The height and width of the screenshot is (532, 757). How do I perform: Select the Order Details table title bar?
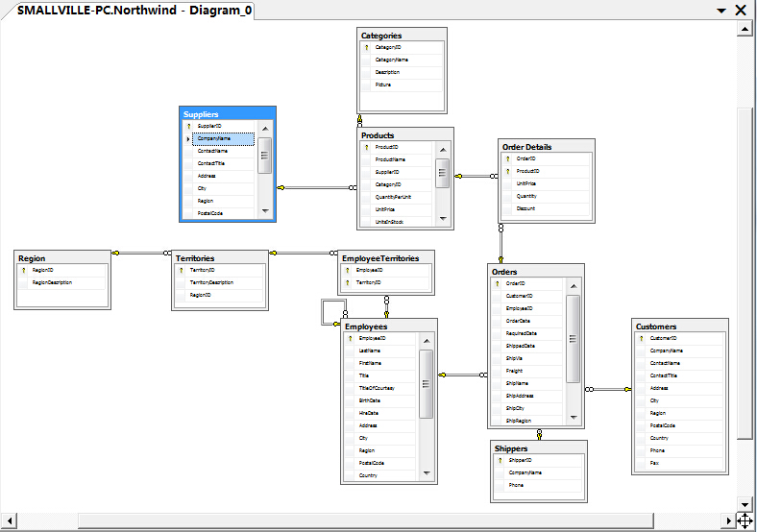[546, 147]
